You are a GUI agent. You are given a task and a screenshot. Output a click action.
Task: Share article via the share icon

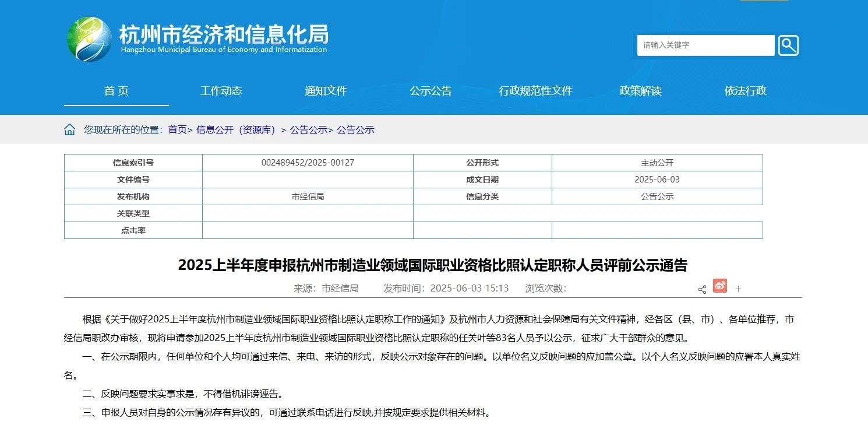[x=702, y=289]
